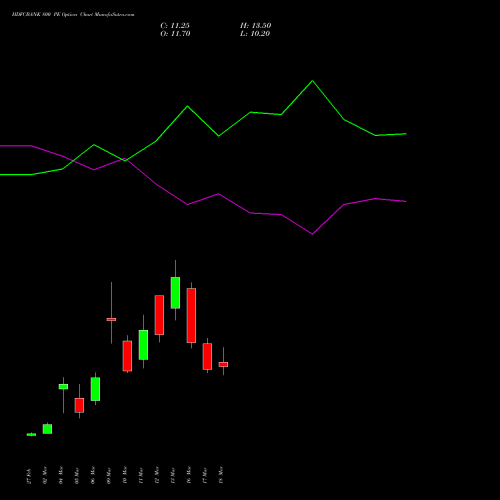Click the right endpoint of the green line
The height and width of the screenshot is (500, 500).
click(x=406, y=134)
